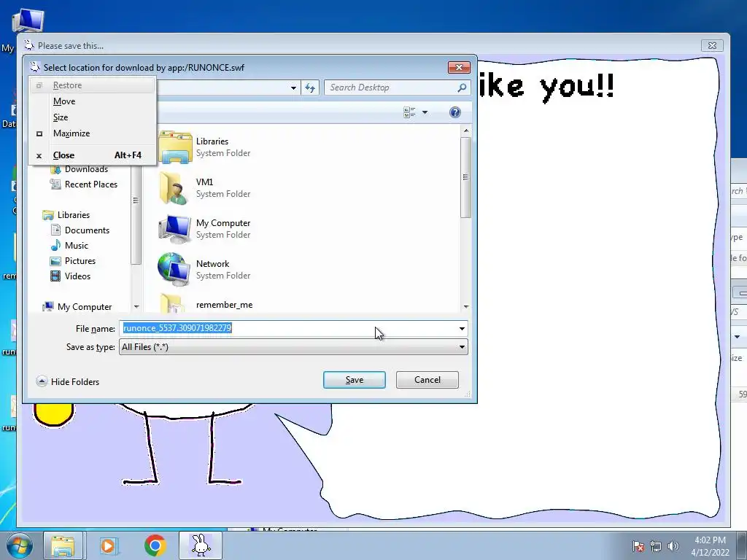
Task: Open the Save as type dropdown
Action: [x=293, y=347]
